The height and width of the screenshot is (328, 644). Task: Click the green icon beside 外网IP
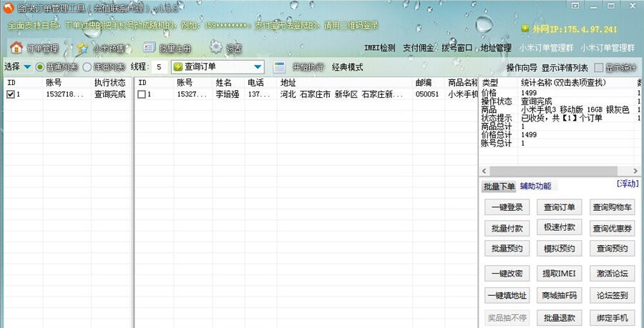click(525, 29)
